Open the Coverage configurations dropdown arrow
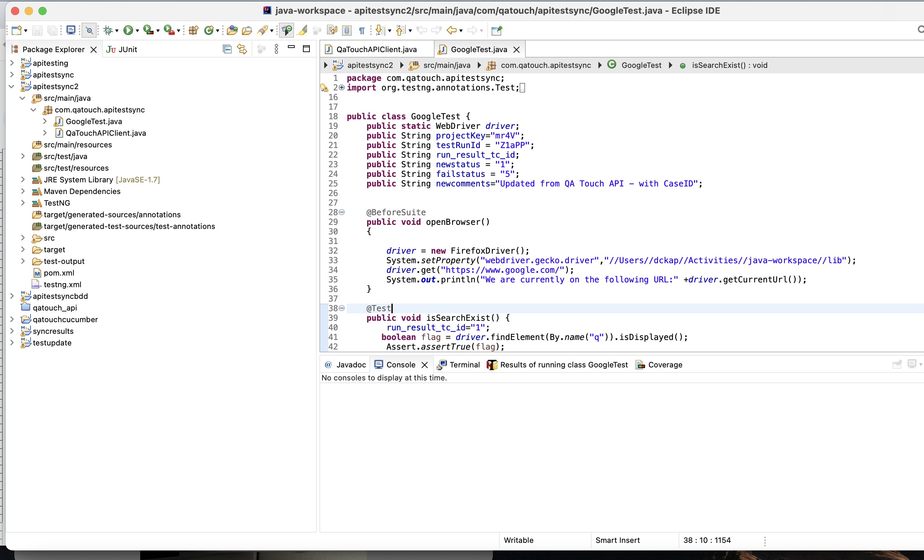The image size is (924, 560). (x=158, y=31)
